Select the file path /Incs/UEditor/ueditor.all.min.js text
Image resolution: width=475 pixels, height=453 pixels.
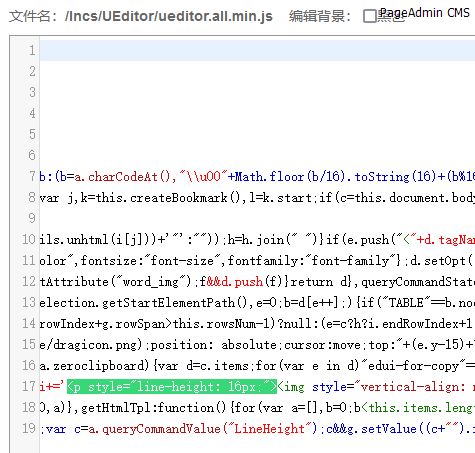pyautogui.click(x=169, y=16)
